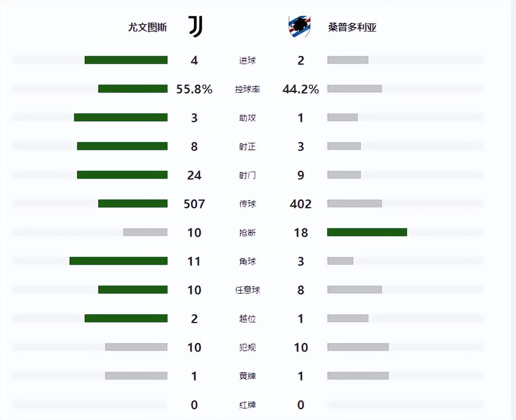Click the 任意球 stat label
The image size is (516, 420).
click(247, 290)
